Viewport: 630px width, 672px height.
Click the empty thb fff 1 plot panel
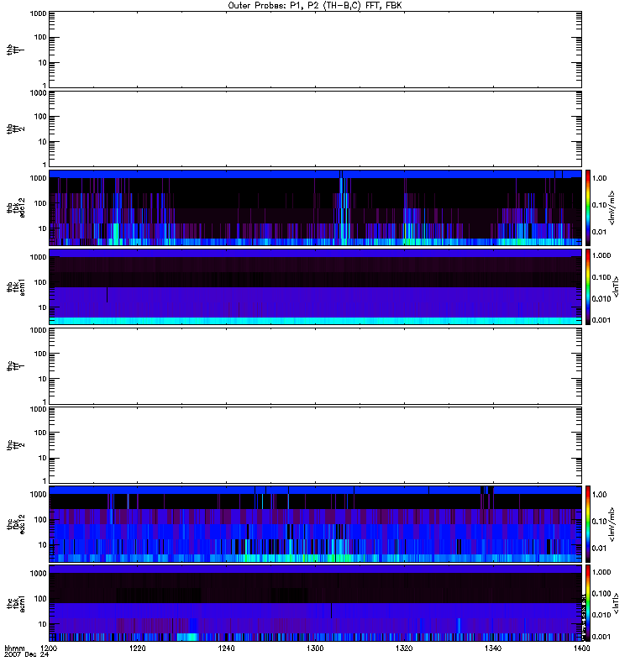pos(315,50)
